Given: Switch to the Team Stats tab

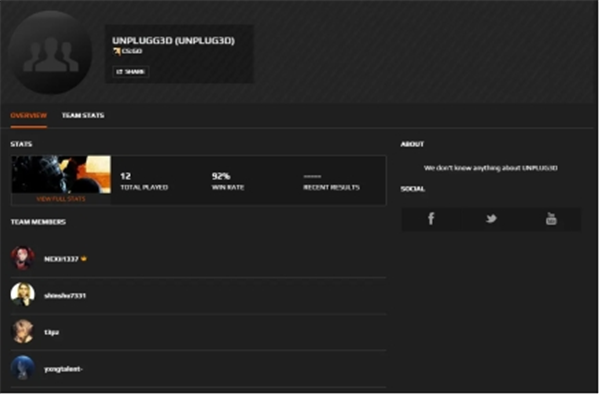Looking at the screenshot, I should 83,115.
